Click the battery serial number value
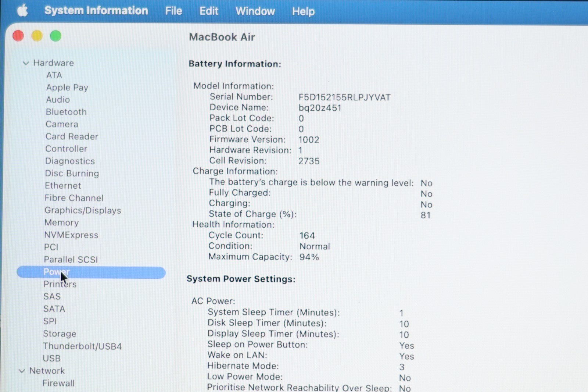The image size is (588, 392). pos(344,97)
